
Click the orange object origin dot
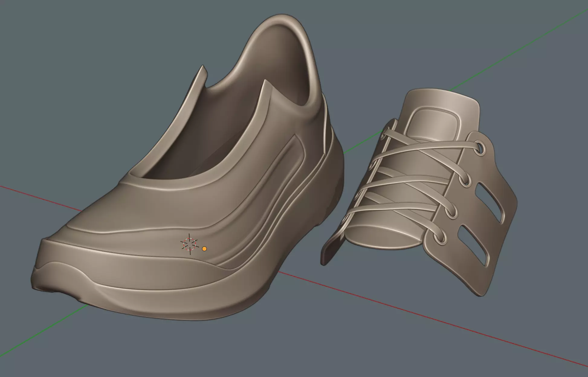204,249
